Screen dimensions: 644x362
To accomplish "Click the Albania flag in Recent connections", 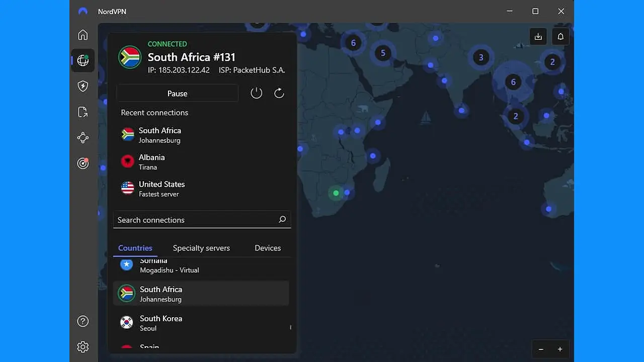I will (x=128, y=161).
